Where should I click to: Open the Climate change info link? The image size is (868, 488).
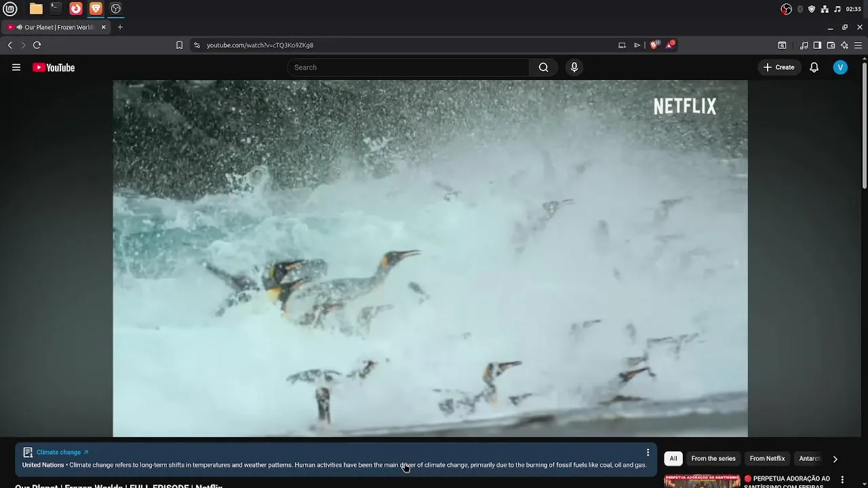[x=62, y=452]
